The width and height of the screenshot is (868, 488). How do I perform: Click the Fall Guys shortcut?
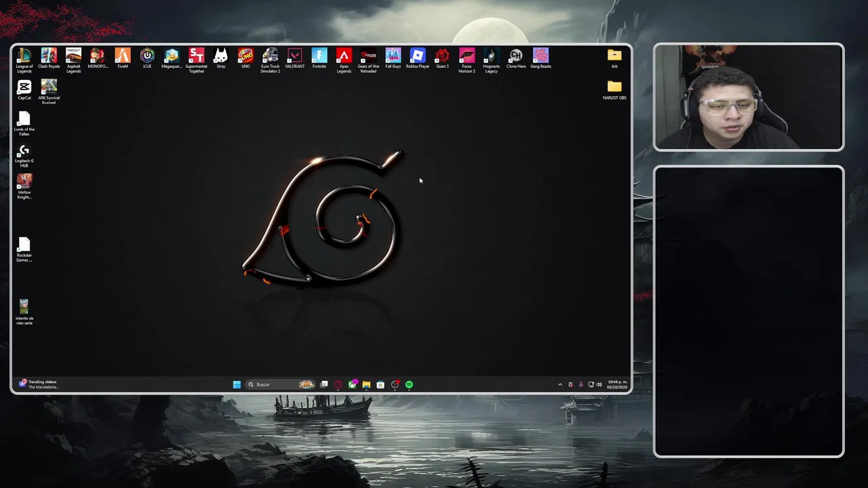[x=393, y=58]
